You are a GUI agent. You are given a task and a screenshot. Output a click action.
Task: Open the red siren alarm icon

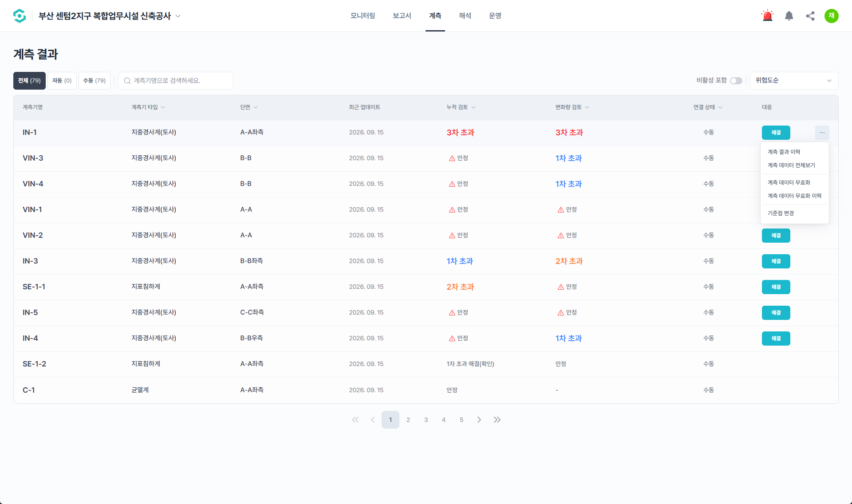click(767, 16)
